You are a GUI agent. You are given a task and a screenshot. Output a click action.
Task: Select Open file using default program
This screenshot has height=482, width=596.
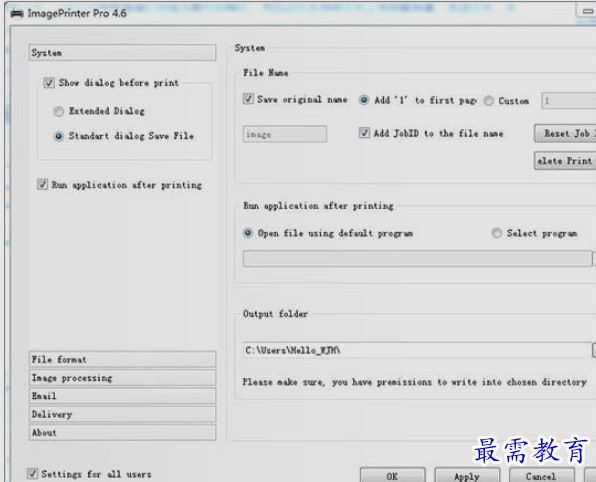[x=248, y=233]
